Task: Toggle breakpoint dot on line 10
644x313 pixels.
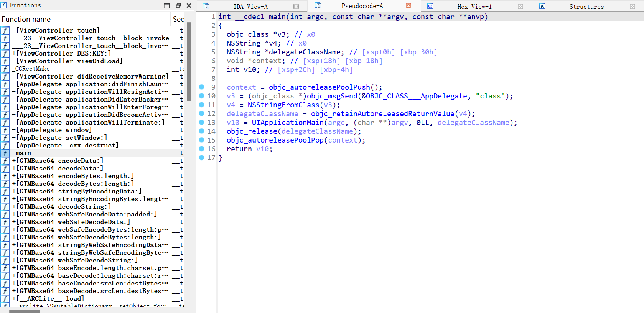Action: point(202,96)
